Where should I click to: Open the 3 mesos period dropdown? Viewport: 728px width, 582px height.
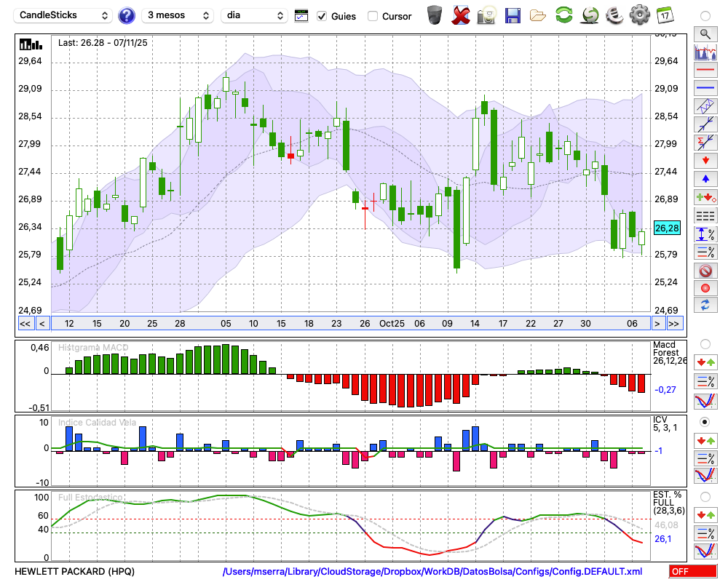[177, 15]
